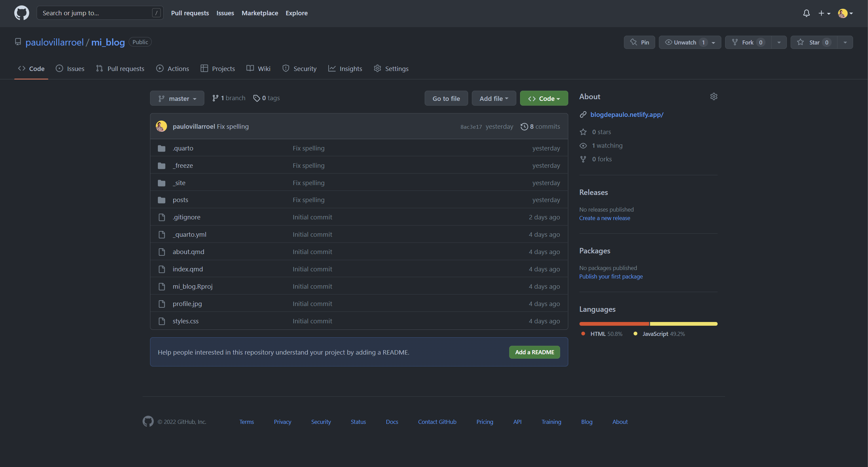View the Insights tab
The image size is (868, 467).
pyautogui.click(x=345, y=69)
